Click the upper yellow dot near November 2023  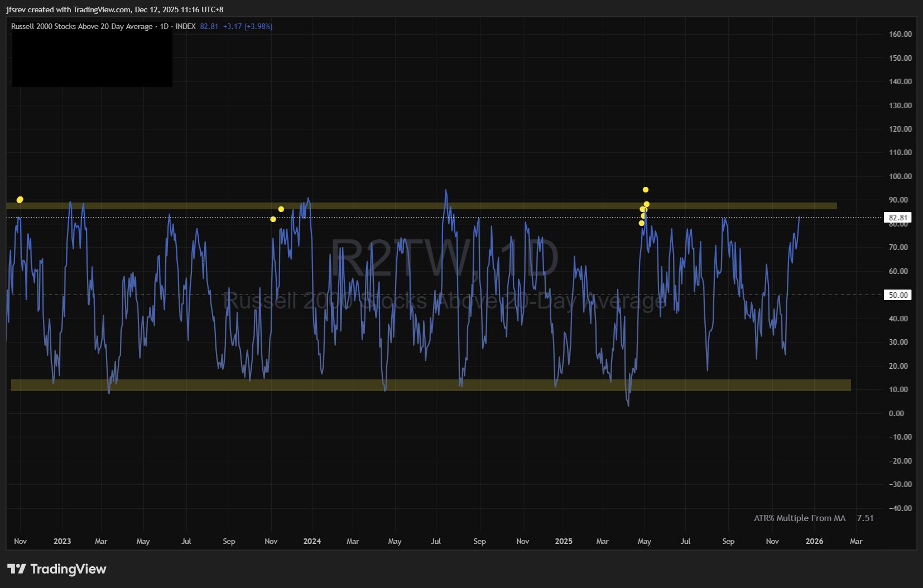281,209
